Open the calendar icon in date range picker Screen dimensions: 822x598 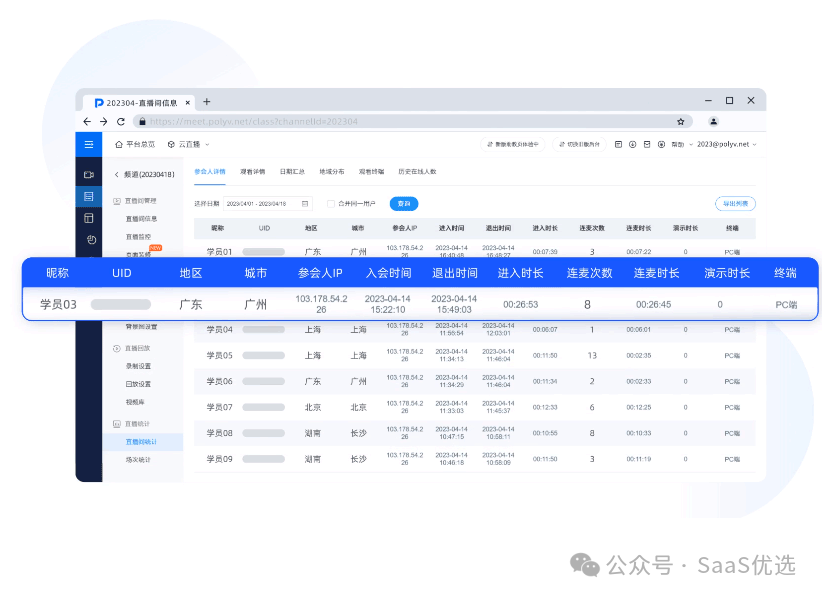pos(306,202)
